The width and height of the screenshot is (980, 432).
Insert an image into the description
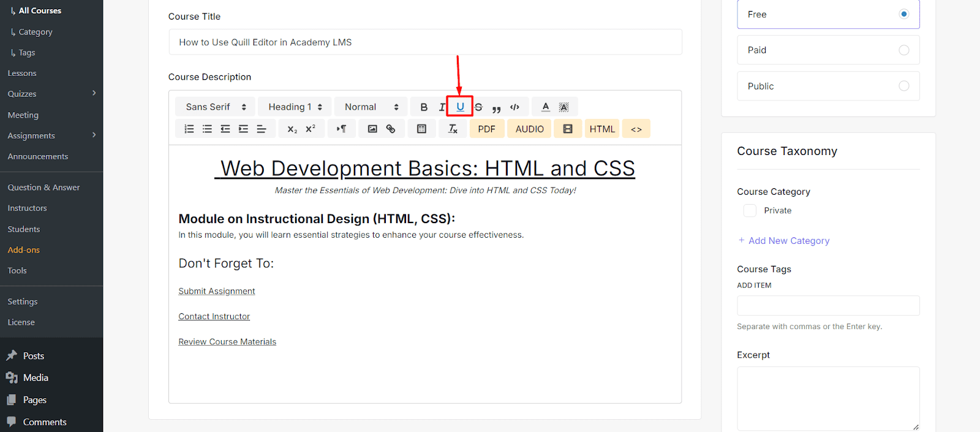pyautogui.click(x=372, y=129)
